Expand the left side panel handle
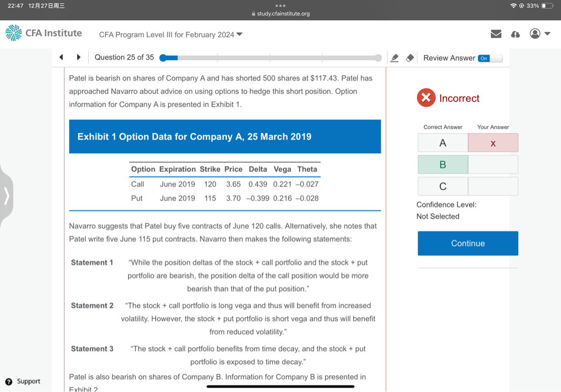 [7, 195]
